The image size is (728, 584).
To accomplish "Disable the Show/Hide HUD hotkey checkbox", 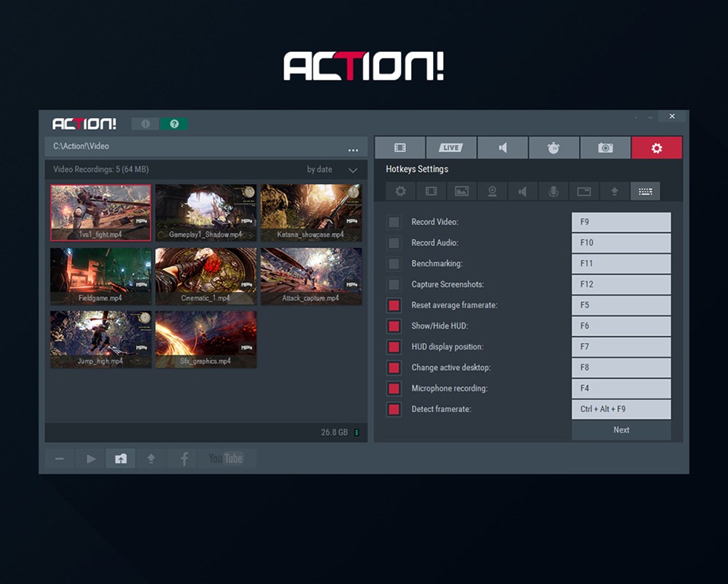I will [x=394, y=326].
